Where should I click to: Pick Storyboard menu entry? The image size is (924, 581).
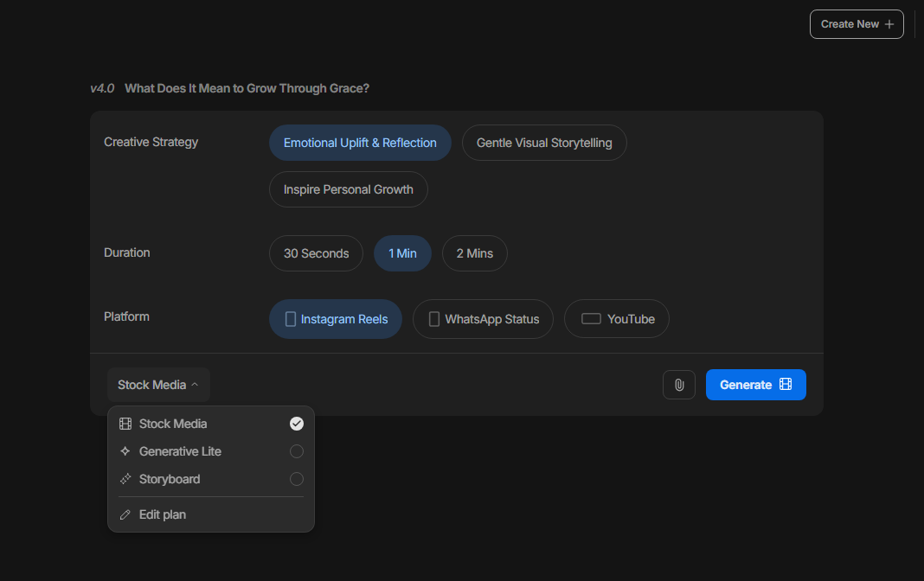211,479
